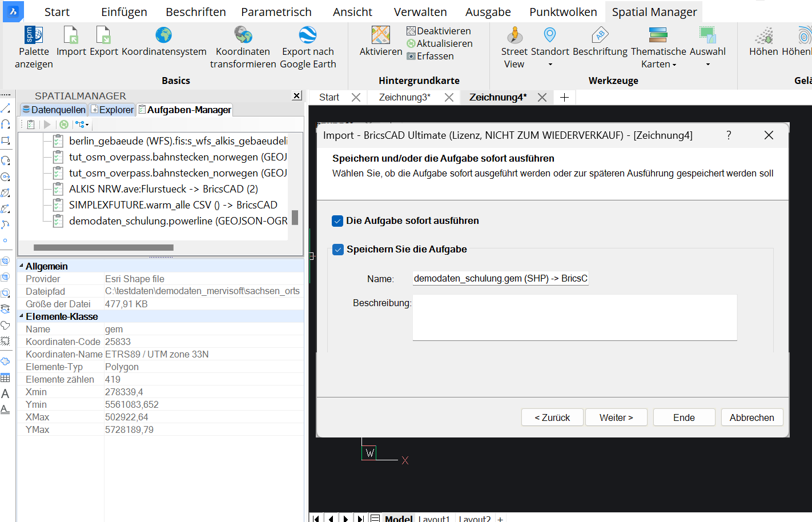Click the green refresh icon in Aufgaben-Manager toolbar
Image resolution: width=812 pixels, height=522 pixels.
[63, 124]
